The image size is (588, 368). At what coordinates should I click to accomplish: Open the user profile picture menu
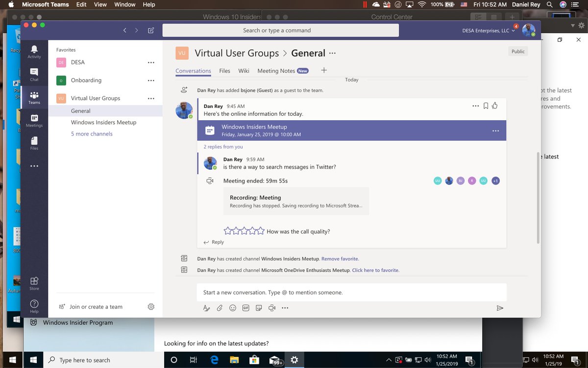tap(529, 30)
